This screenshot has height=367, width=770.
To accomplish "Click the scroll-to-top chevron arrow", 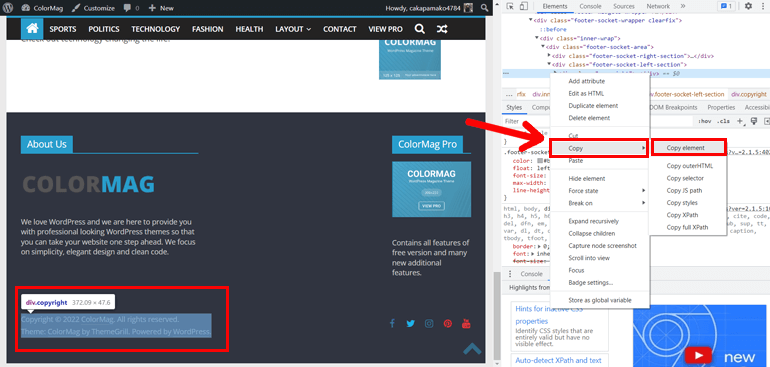I will 472,348.
